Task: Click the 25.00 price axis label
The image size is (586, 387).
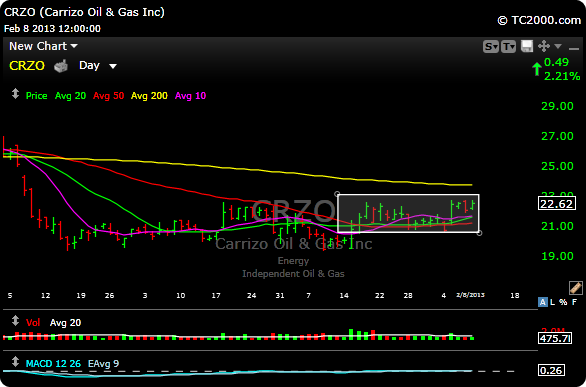Action: [x=557, y=166]
